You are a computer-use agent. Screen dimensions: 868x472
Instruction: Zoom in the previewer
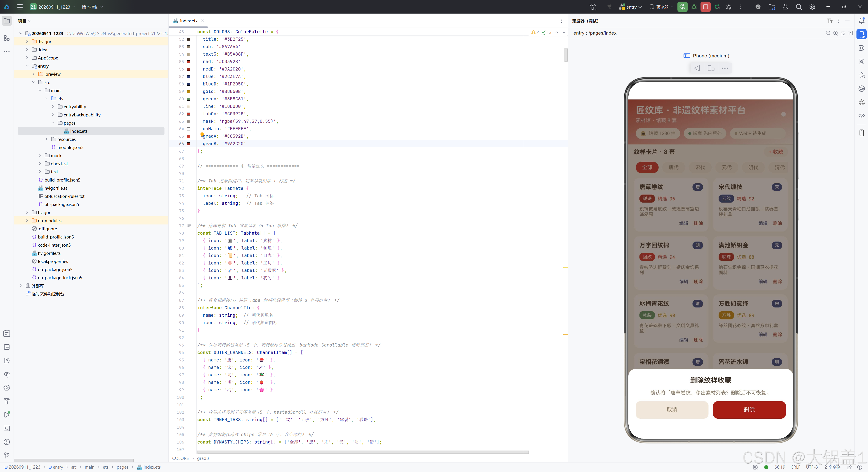pos(835,33)
